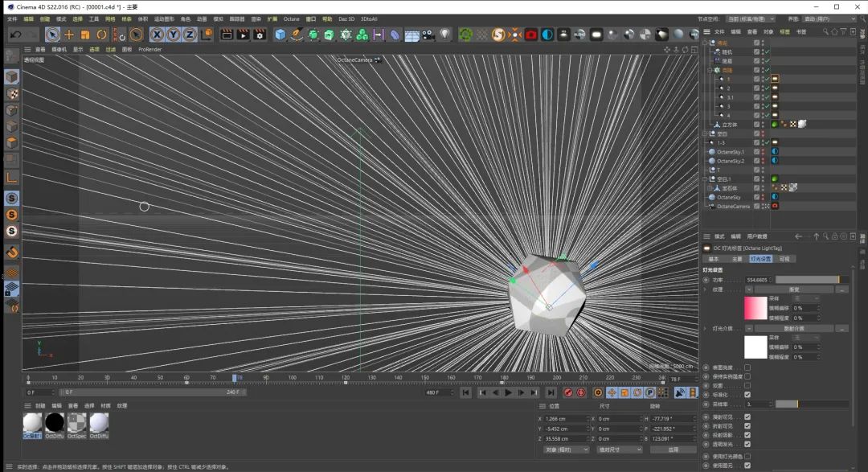Toggle 使用灯光颜色 checkbox
The height and width of the screenshot is (472, 868).
pyautogui.click(x=747, y=457)
